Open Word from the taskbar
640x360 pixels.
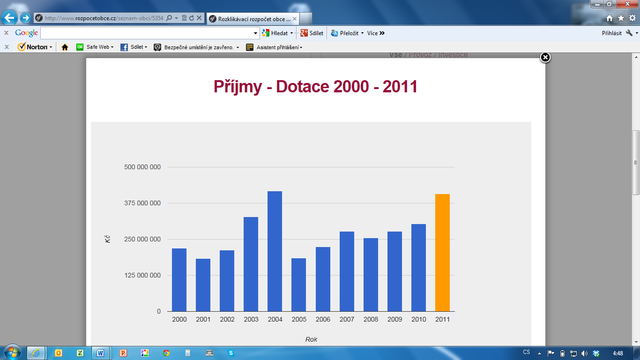tap(100, 353)
